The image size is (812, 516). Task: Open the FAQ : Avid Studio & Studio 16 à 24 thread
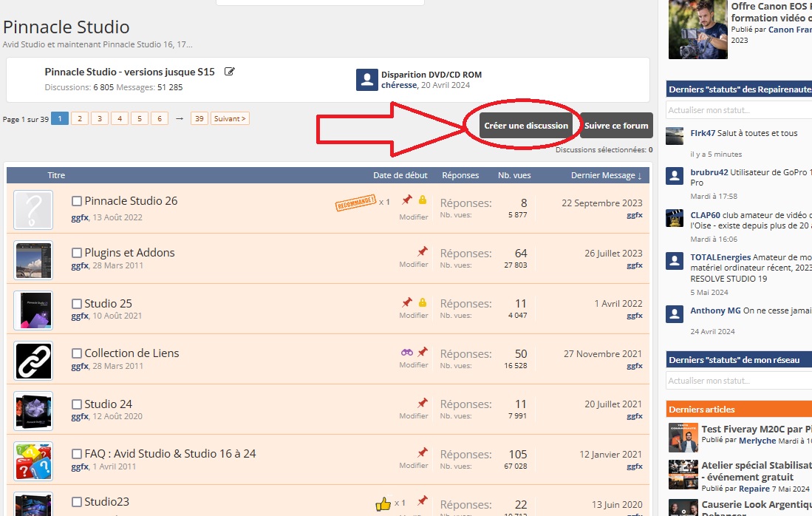click(x=171, y=454)
